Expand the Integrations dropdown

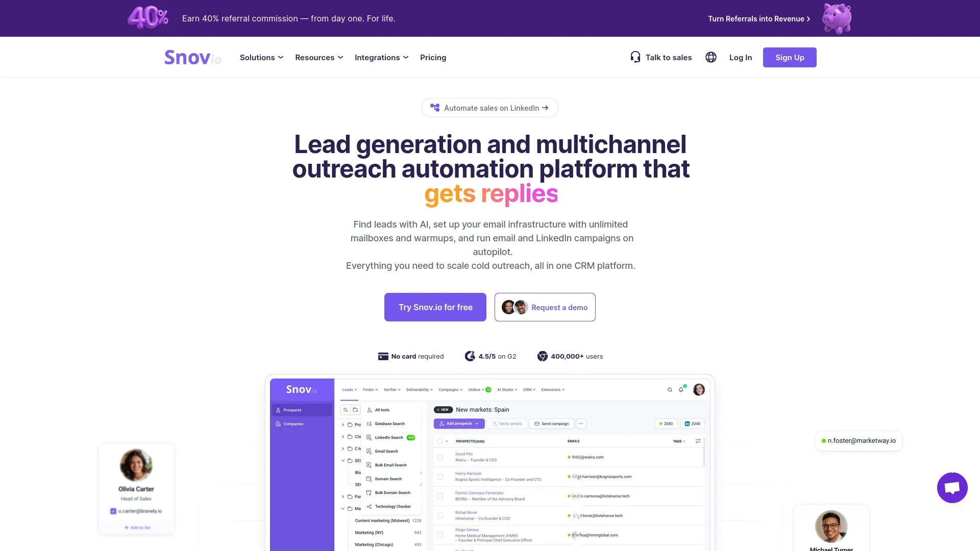(381, 57)
